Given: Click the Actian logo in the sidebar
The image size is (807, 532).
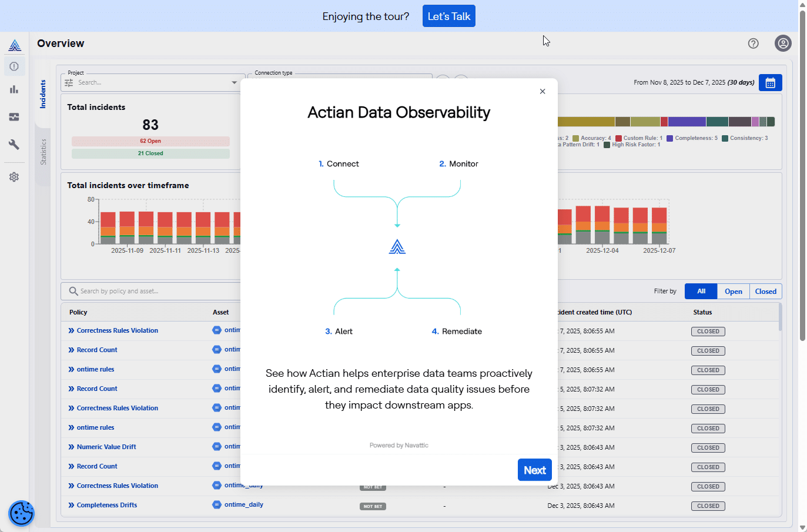Looking at the screenshot, I should tap(15, 45).
